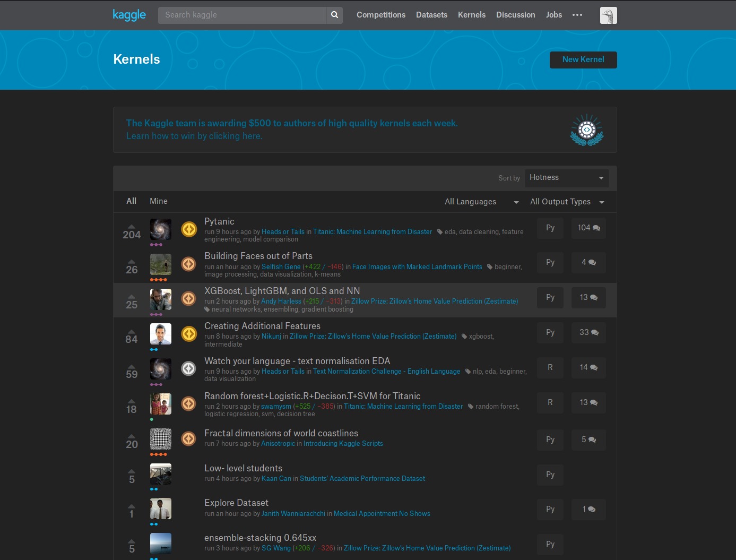The width and height of the screenshot is (736, 560).
Task: Click bronze medal icon for Random forest kernel
Action: coord(189,403)
